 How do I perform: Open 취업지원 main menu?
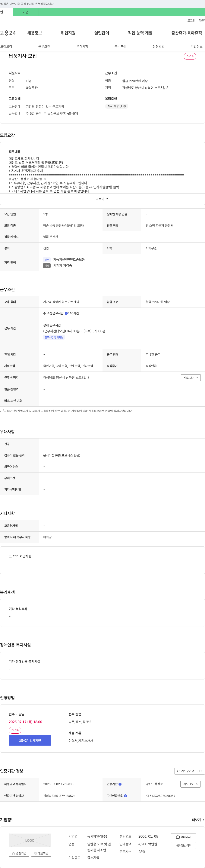tap(68, 33)
